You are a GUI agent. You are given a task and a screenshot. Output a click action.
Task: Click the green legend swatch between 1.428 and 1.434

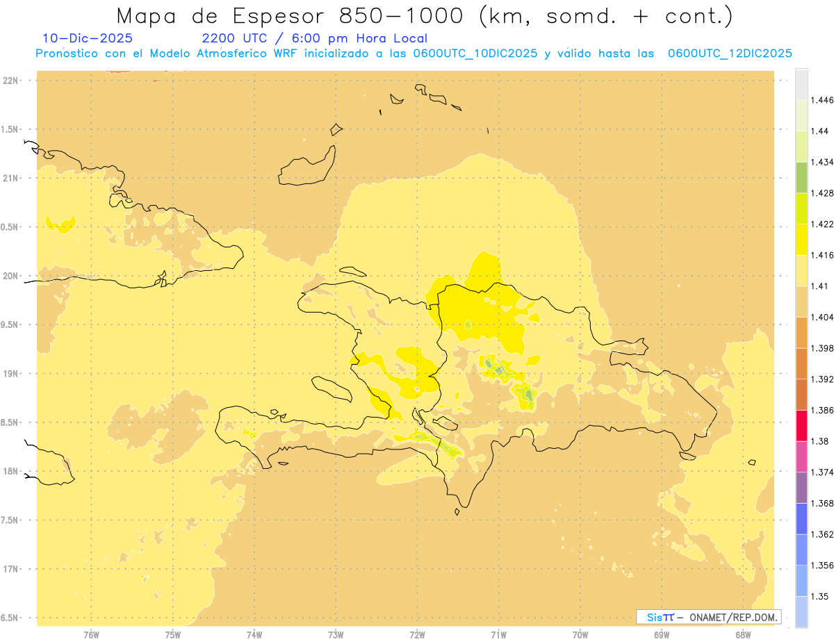[801, 177]
